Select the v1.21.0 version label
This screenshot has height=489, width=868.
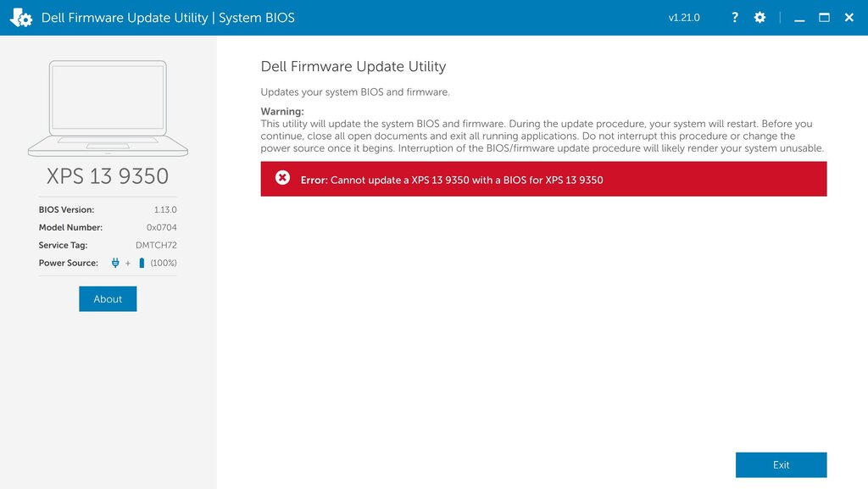[684, 18]
